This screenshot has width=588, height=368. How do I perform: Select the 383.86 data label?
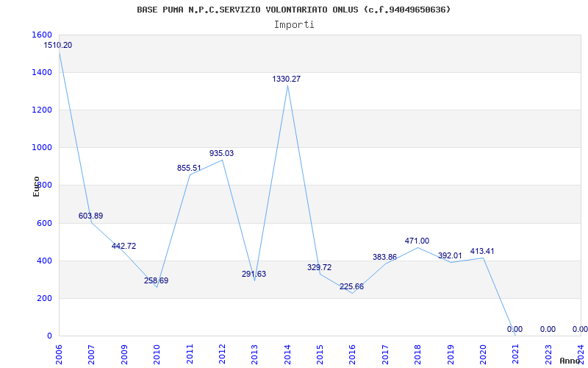384,257
